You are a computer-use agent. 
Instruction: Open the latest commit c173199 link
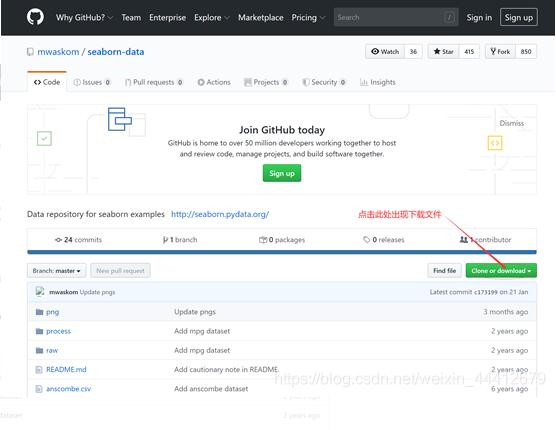pyautogui.click(x=486, y=292)
